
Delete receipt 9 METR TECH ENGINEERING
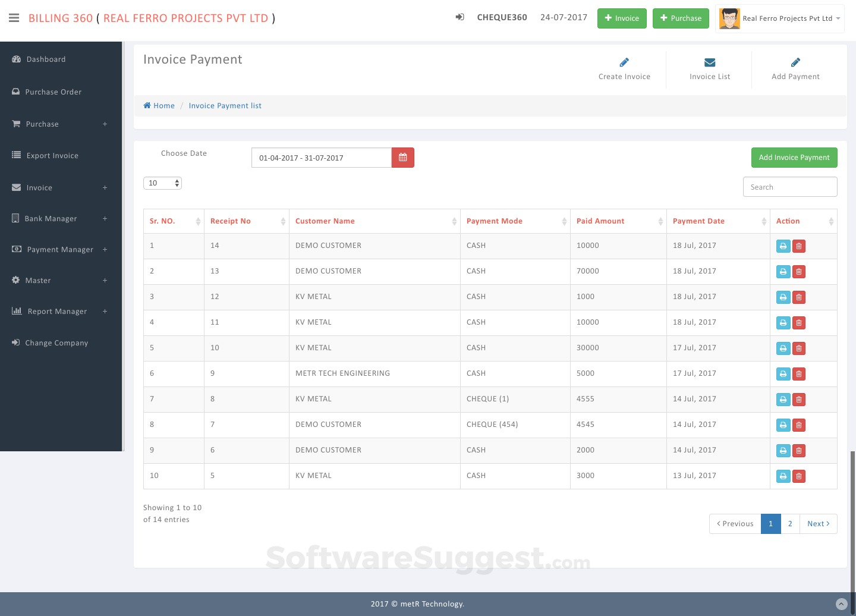[x=799, y=374]
